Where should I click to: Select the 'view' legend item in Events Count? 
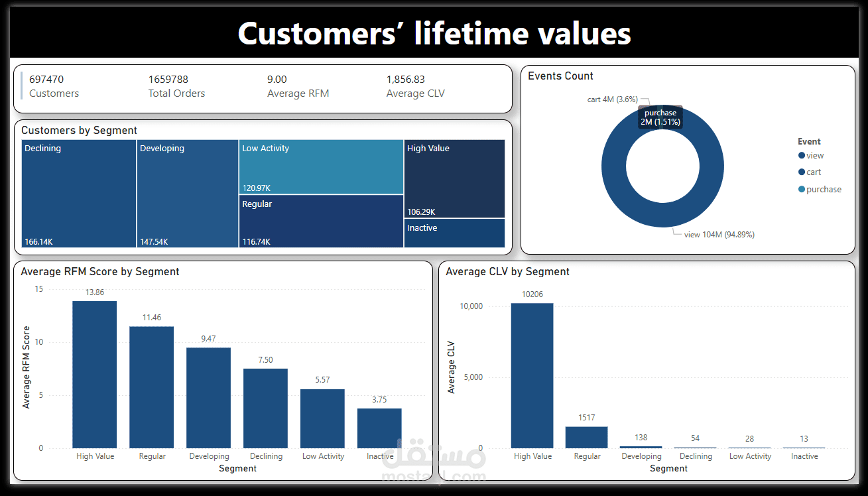coord(812,155)
